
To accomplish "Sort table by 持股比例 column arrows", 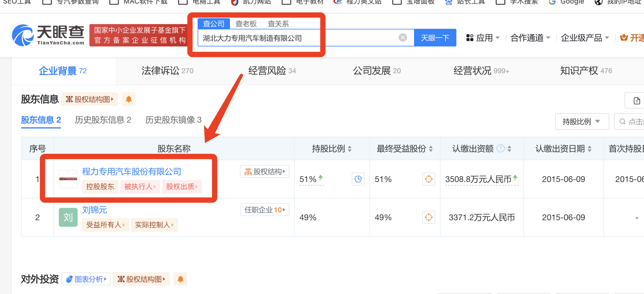I will click(350, 149).
